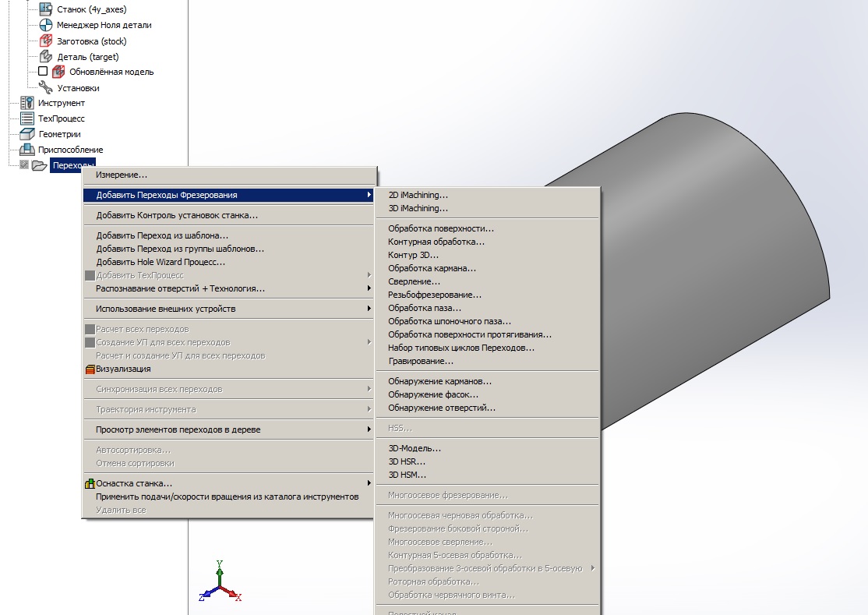Click the Визуализация menu icon
Image resolution: width=868 pixels, height=615 pixels.
point(90,369)
